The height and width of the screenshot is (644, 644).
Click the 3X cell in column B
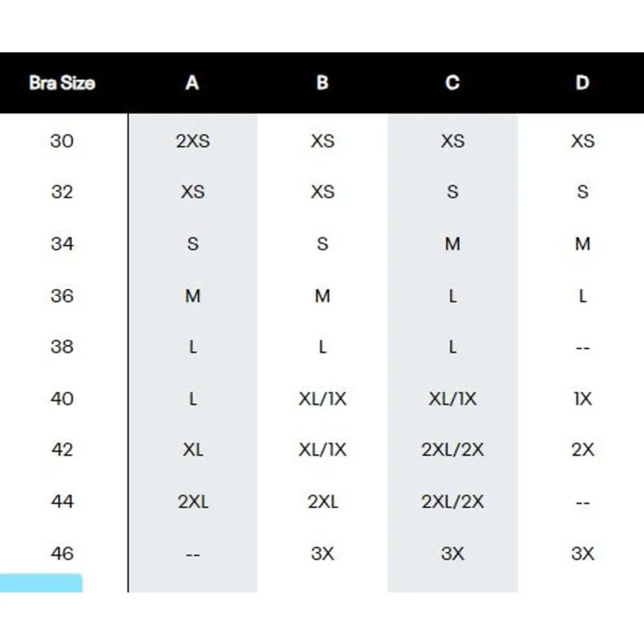coord(323,553)
